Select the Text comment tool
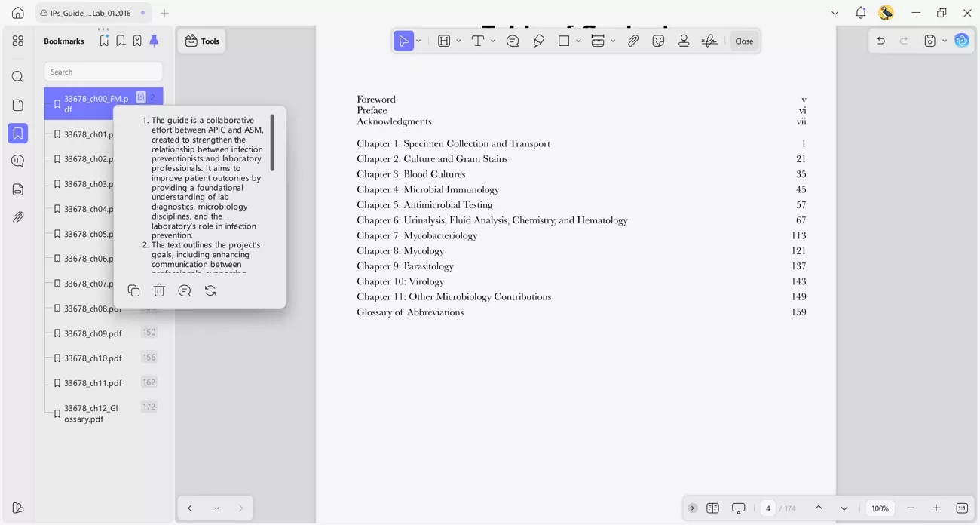Screen dimensions: 980x525 click(477, 41)
